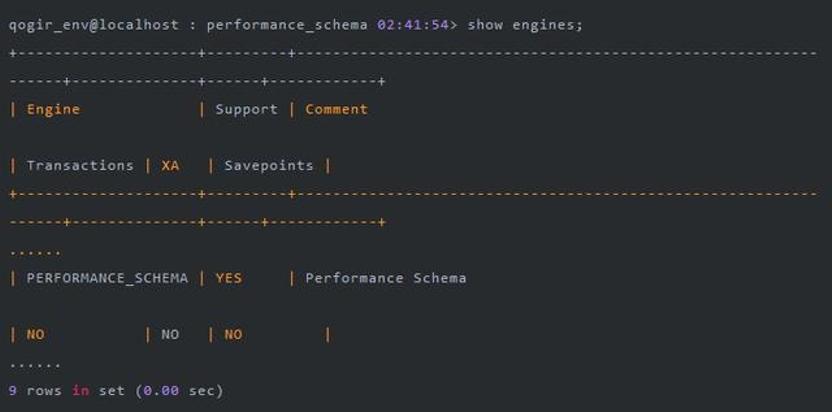This screenshot has width=832, height=412.
Task: Select the Transactions column header
Action: pyautogui.click(x=79, y=165)
